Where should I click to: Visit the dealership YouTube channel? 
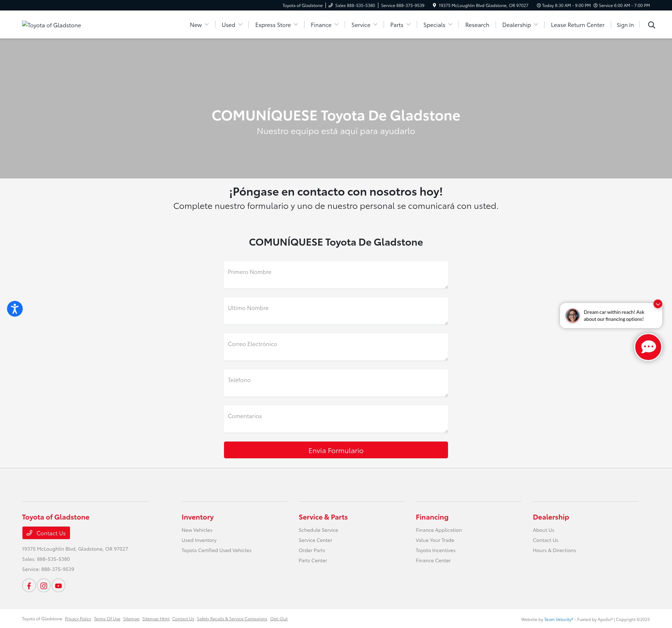(58, 585)
